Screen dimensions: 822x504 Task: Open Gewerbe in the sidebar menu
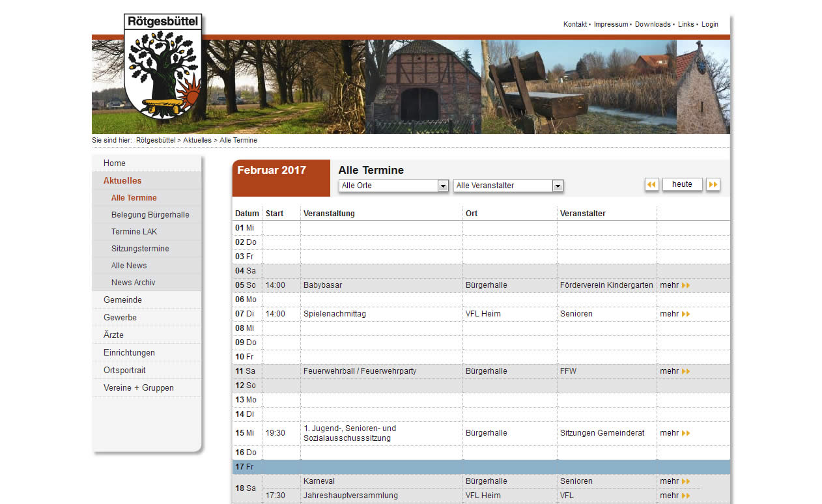[147, 317]
